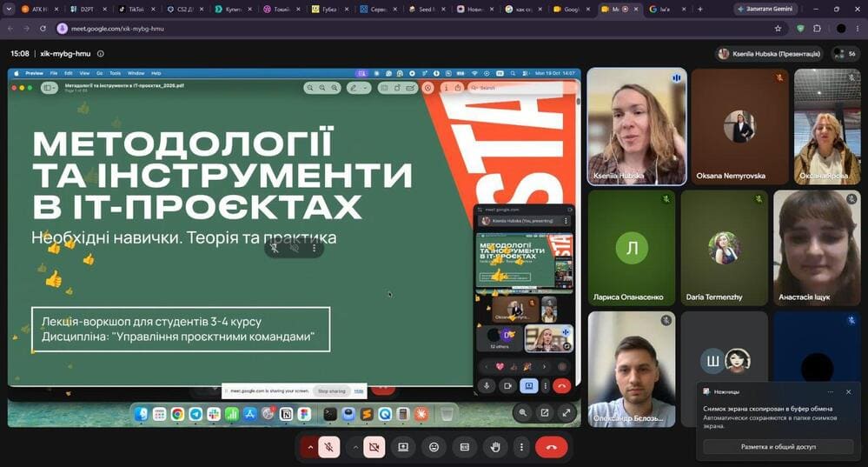Switch to the TikTok tab

[x=136, y=9]
